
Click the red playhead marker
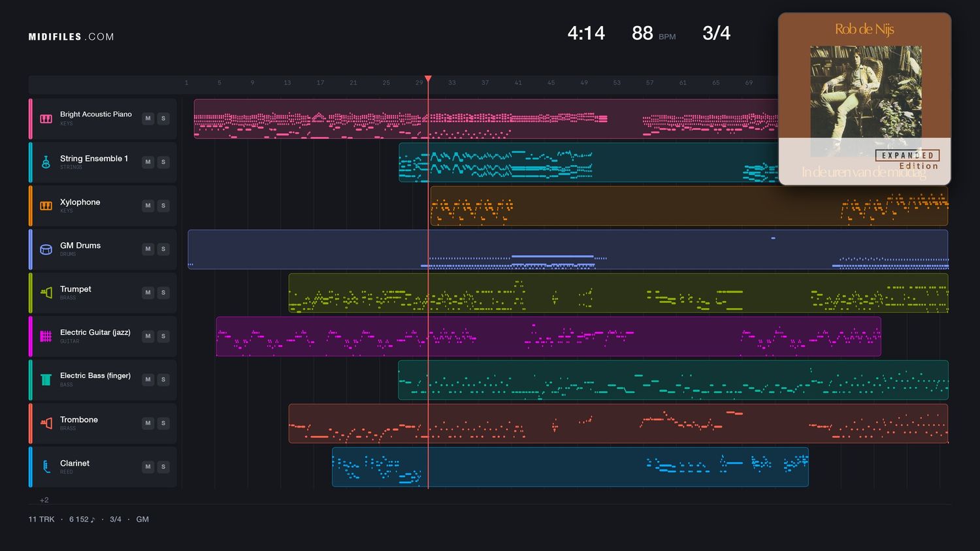coord(428,79)
